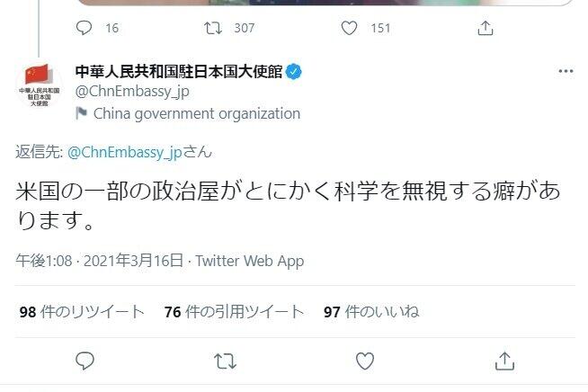The image size is (588, 392).
Task: View the 76 件の引用ツイート list
Action: tap(235, 312)
